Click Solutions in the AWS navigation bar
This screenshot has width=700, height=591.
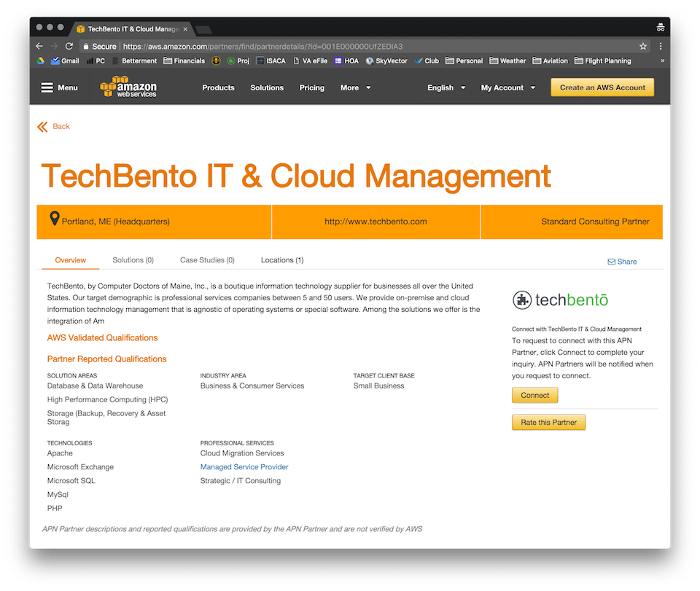[267, 87]
